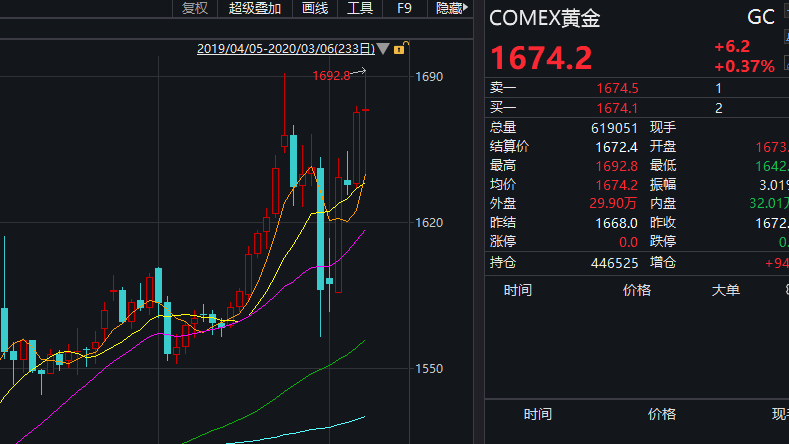This screenshot has width=789, height=444.
Task: Toggle the orange lock icon near date range
Action: point(400,48)
